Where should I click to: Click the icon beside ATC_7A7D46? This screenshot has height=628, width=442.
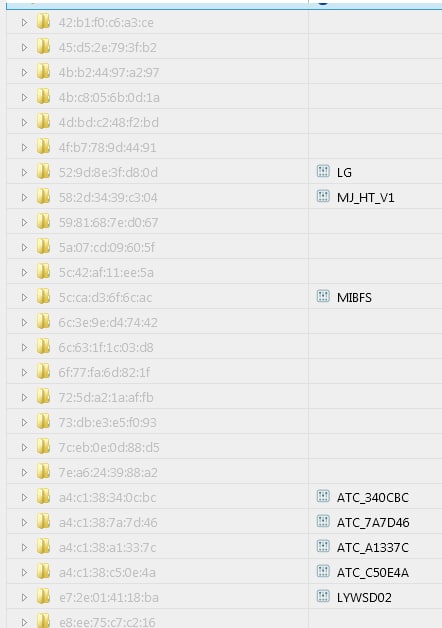click(323, 521)
